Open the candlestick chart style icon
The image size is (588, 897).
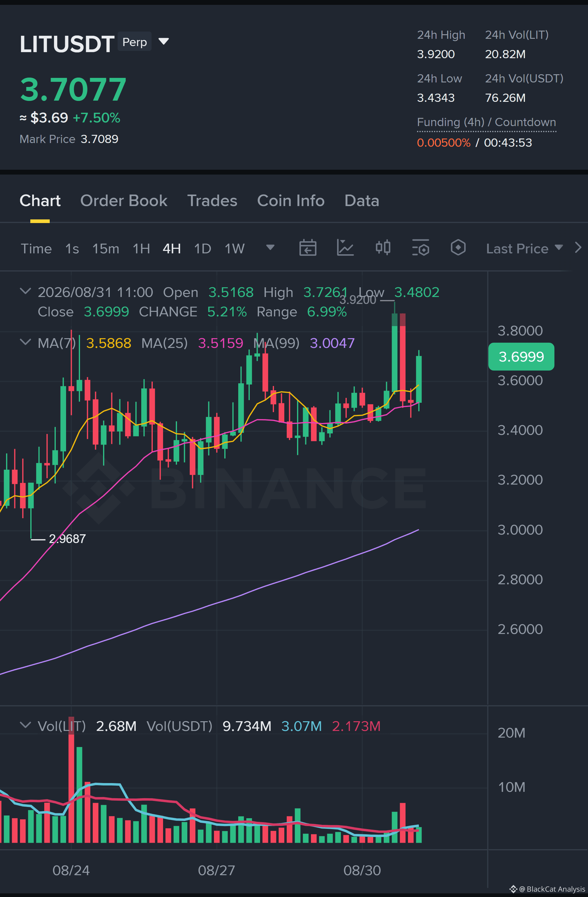coord(383,248)
